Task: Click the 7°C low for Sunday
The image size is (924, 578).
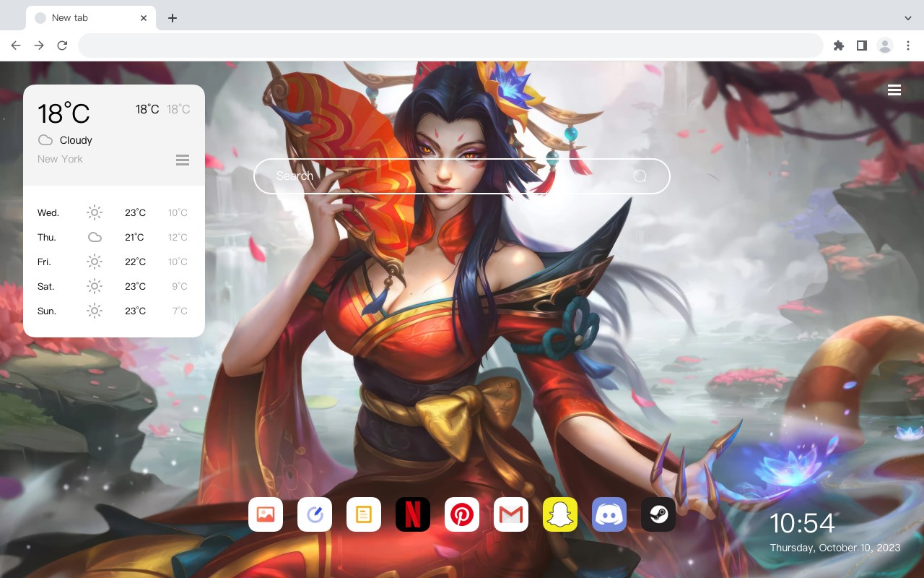Action: [x=180, y=311]
